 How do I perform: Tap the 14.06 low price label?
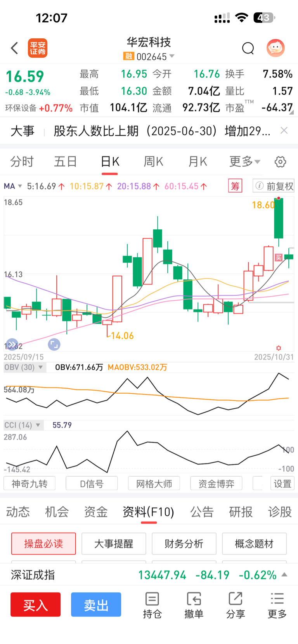coord(122,336)
